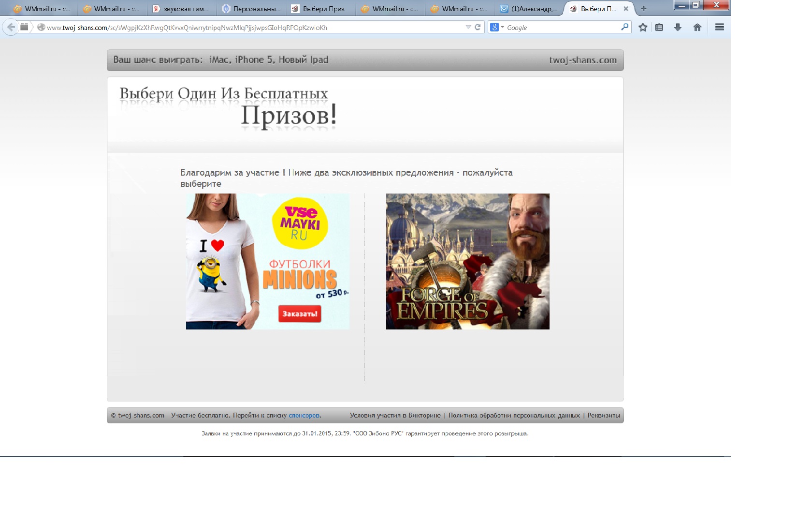Click the vse MAYKI RU yellow logo
The width and height of the screenshot is (812, 508).
click(300, 223)
